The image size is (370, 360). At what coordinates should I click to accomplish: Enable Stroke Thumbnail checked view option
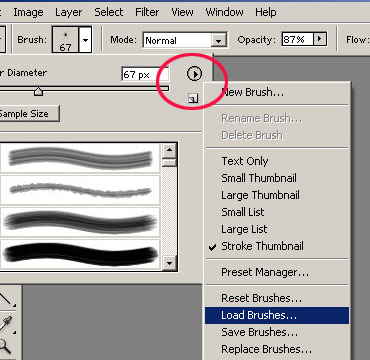pyautogui.click(x=262, y=246)
